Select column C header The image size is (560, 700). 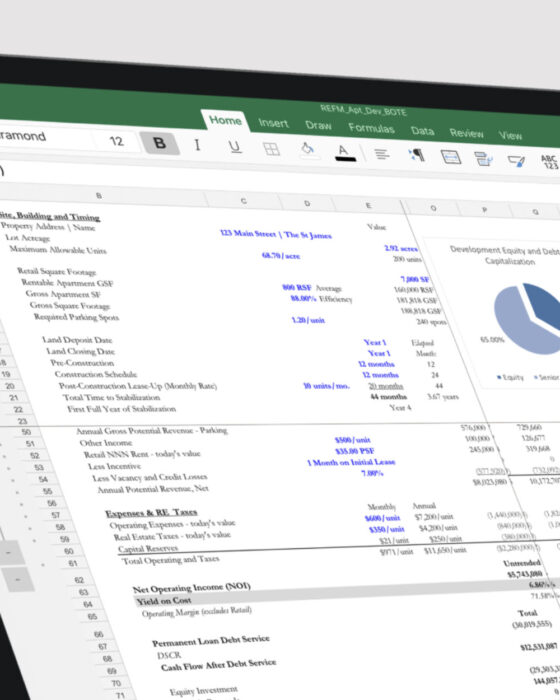pos(243,201)
